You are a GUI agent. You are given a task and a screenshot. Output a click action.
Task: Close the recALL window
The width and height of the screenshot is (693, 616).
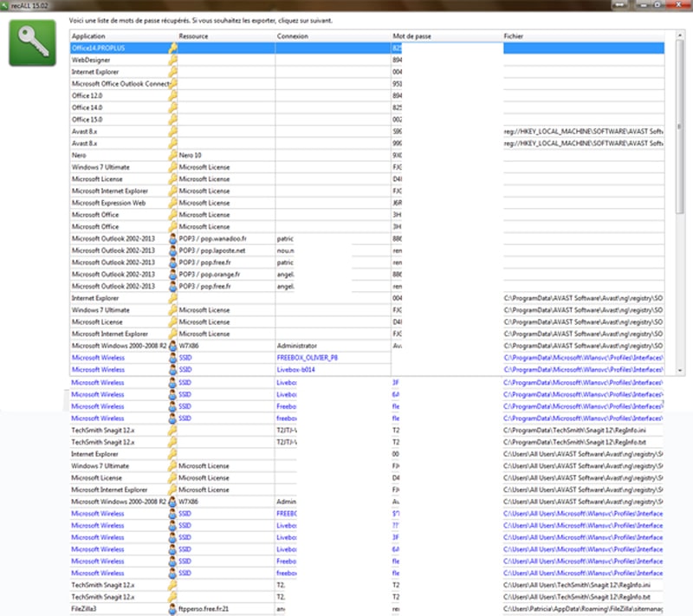point(678,5)
